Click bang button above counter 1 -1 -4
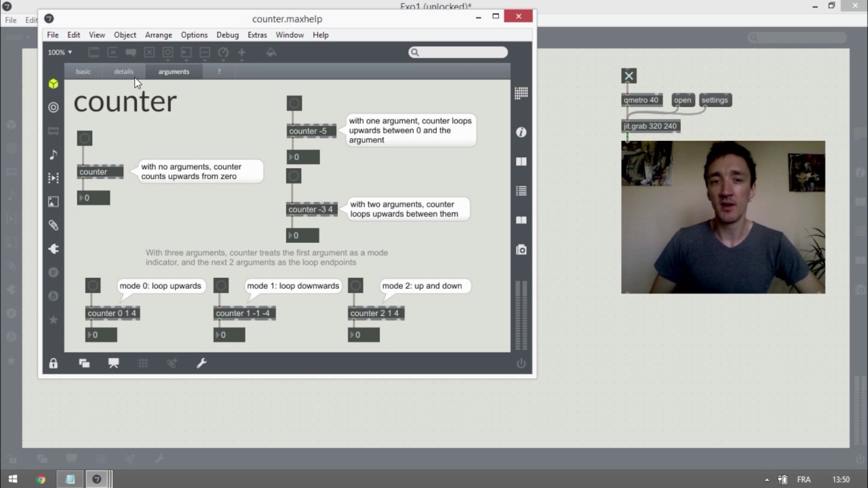Viewport: 868px width, 488px height. click(221, 285)
